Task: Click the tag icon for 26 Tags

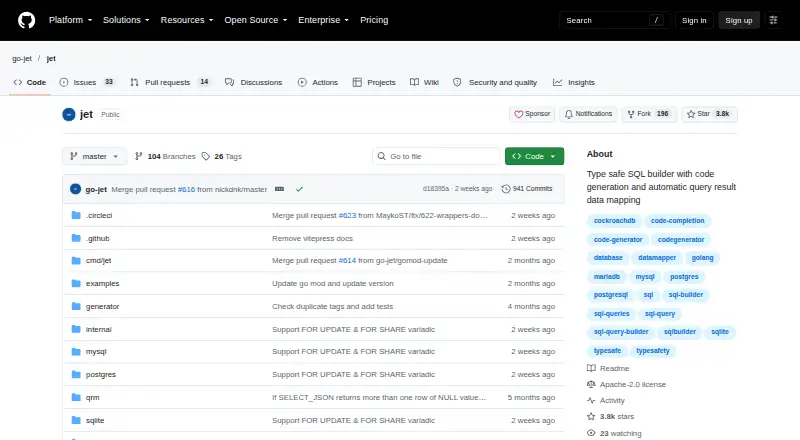Action: (x=206, y=156)
